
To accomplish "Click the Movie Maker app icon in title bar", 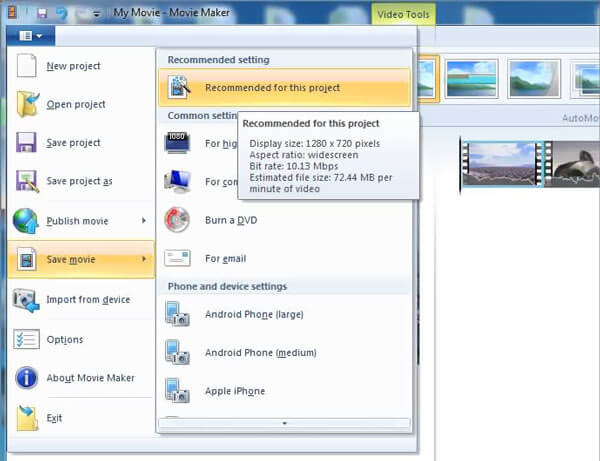I will coord(13,13).
